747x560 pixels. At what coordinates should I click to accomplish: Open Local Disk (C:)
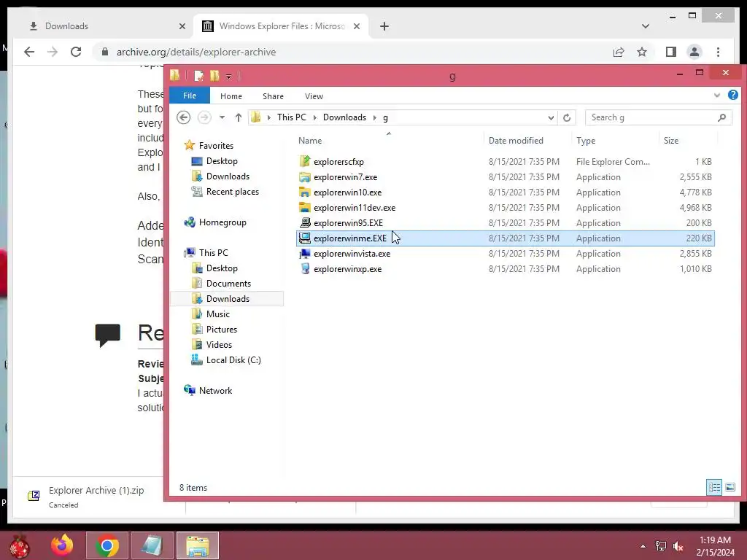[x=233, y=360]
